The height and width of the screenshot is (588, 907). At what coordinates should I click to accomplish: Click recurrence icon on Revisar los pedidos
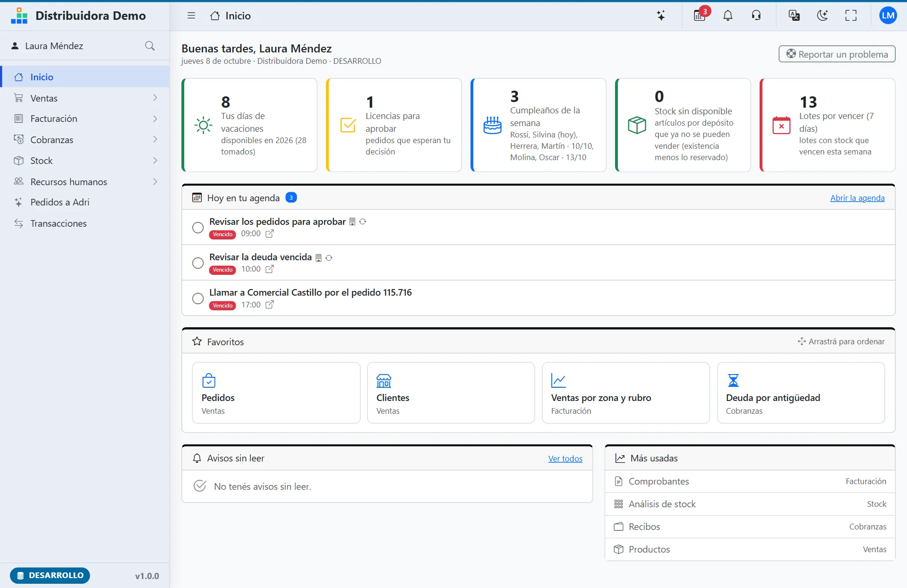(x=363, y=222)
